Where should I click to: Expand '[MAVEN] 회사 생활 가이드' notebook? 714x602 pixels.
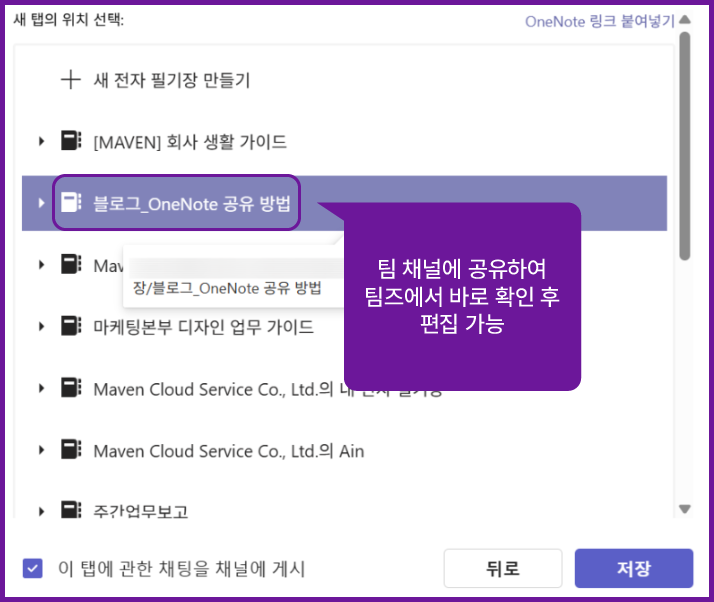[x=41, y=141]
